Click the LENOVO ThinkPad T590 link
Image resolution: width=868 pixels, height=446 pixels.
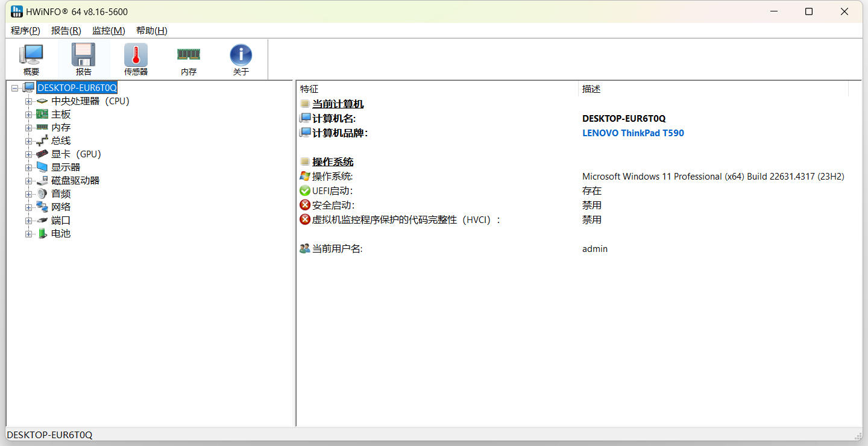(633, 133)
